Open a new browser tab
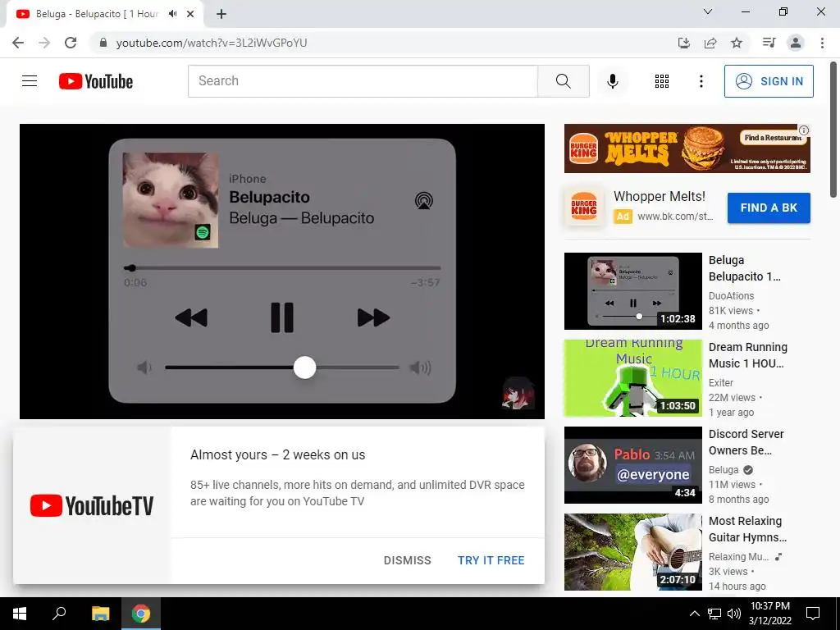Screen dimensions: 840x630 point(221,14)
